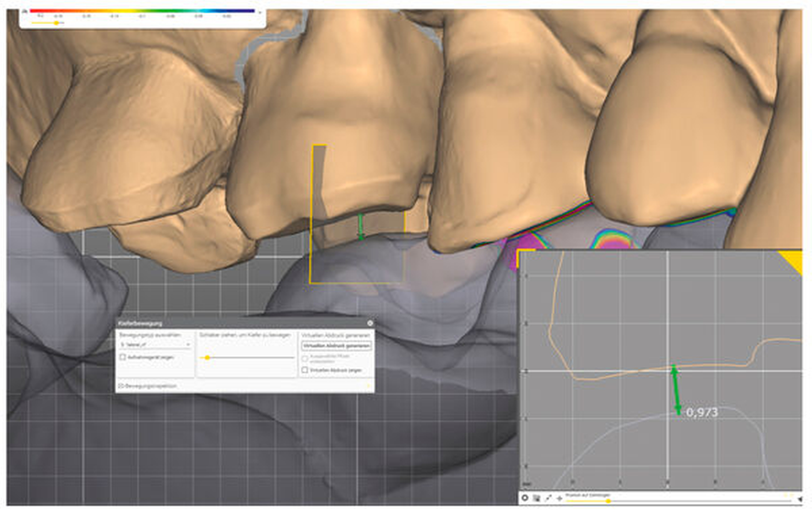Toggle the greyed-out checkbox under generate button
This screenshot has height=516, width=812.
coord(305,358)
